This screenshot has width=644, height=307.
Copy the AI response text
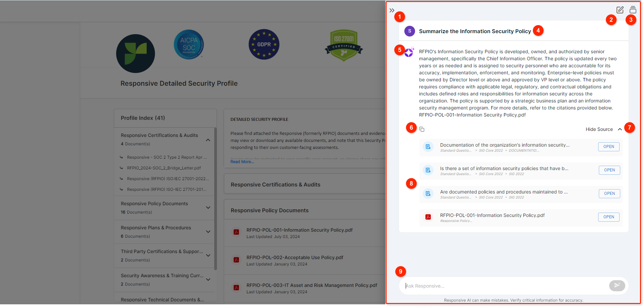pos(422,129)
